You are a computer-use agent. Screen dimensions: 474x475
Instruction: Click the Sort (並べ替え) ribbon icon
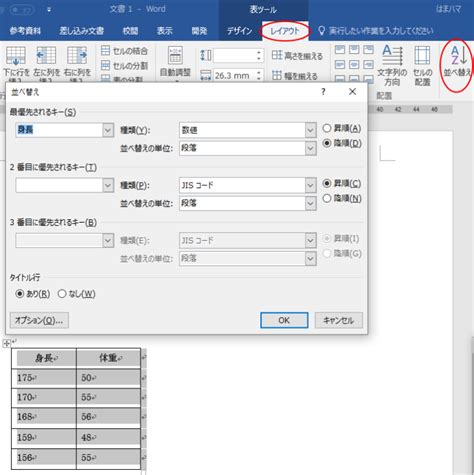pos(459,55)
